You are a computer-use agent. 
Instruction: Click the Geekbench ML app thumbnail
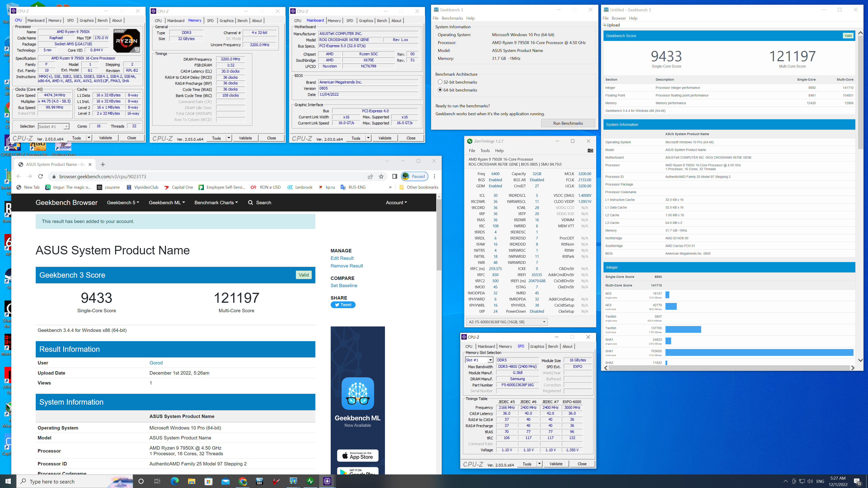tap(358, 393)
